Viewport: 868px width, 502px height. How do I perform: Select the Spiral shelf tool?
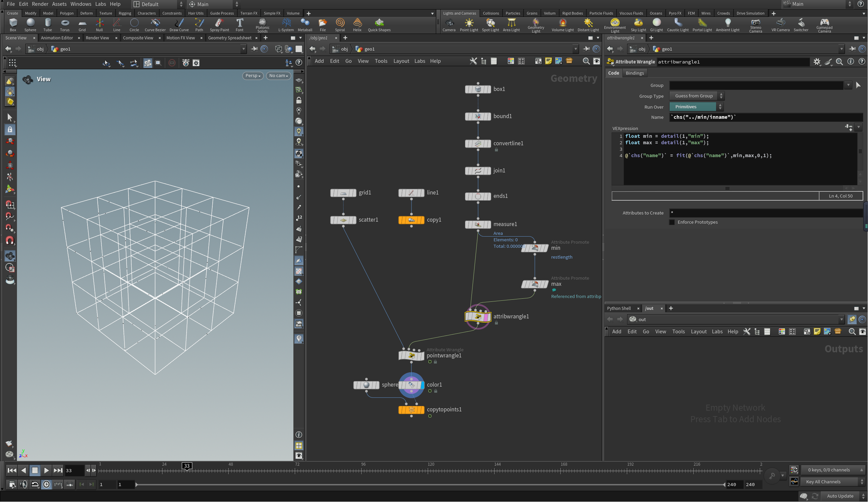340,25
